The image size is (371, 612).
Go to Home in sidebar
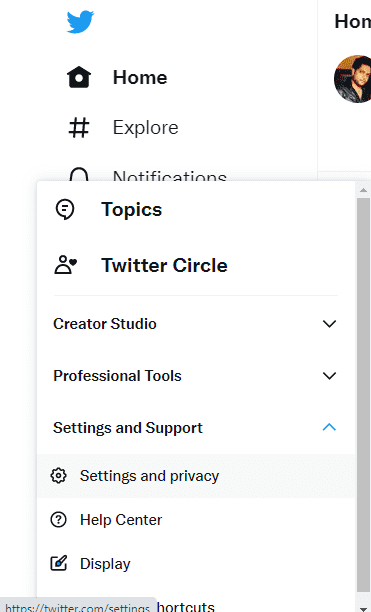click(x=140, y=77)
